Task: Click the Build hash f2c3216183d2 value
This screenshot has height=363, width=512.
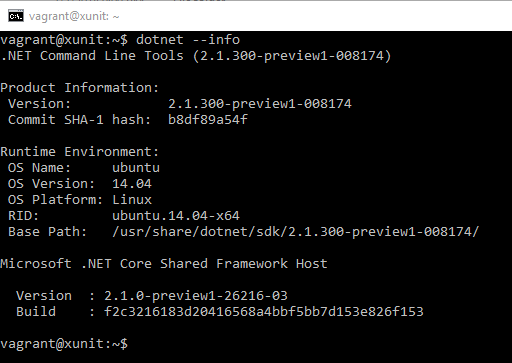Action: click(264, 312)
